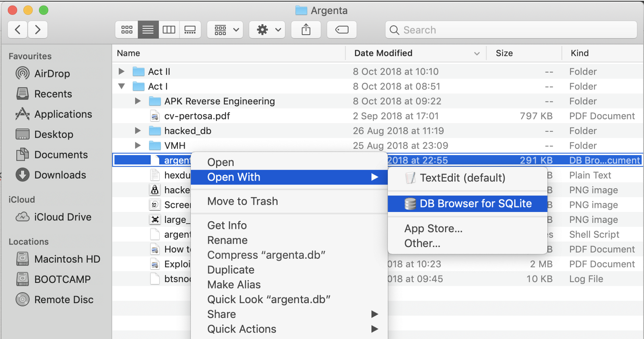Select the Log File row

pyautogui.click(x=378, y=279)
